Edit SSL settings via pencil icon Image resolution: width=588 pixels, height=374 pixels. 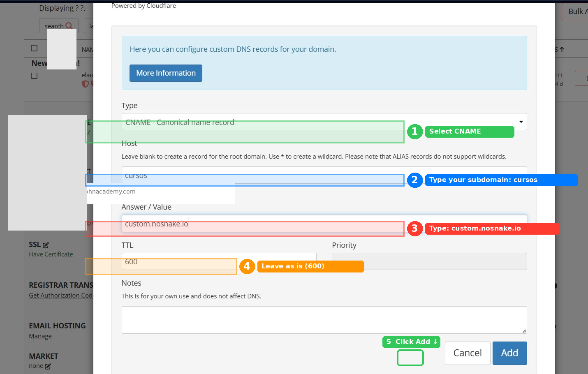coord(46,245)
